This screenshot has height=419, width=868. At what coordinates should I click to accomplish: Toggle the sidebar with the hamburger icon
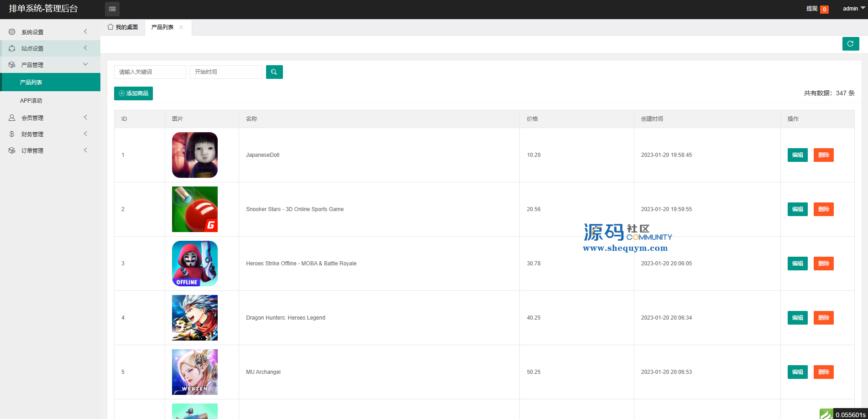point(112,9)
